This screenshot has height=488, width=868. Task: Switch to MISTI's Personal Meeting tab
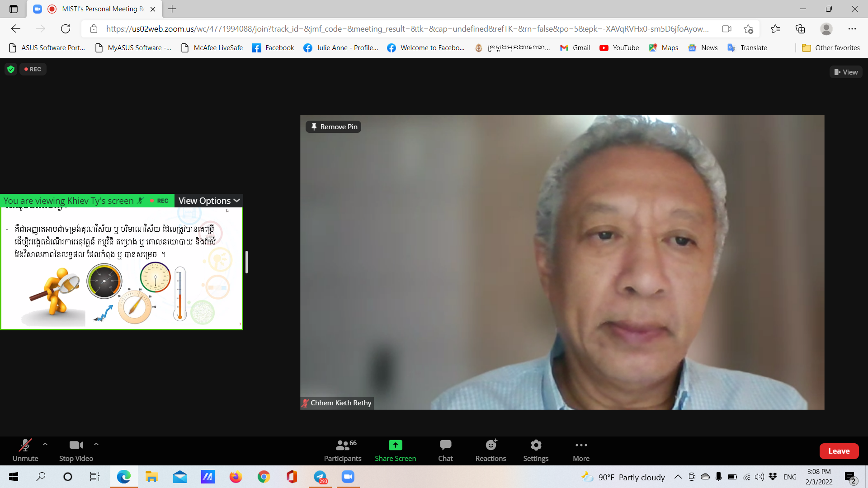coord(99,9)
